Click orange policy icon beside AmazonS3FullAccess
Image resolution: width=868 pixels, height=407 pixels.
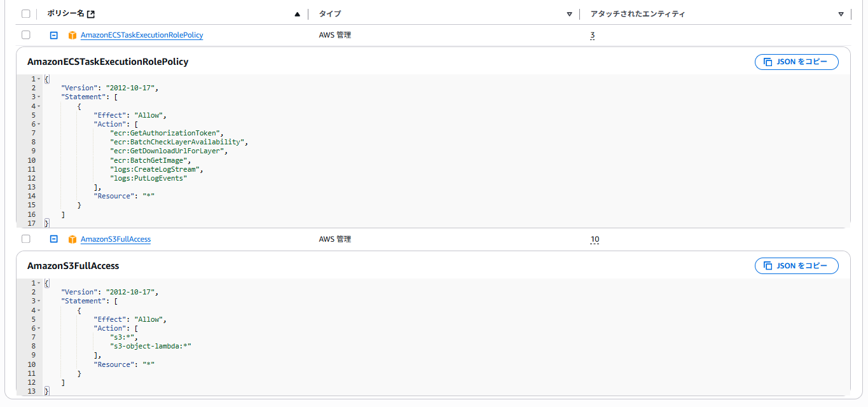coord(72,239)
